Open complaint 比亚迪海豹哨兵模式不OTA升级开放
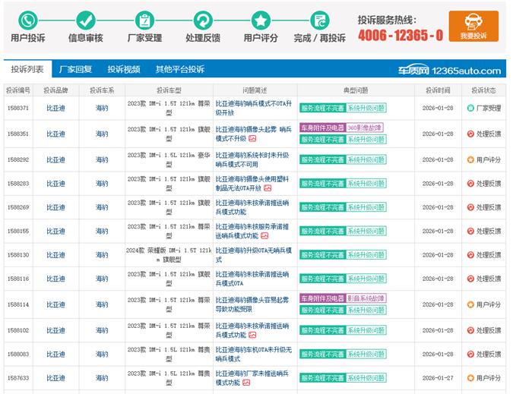This screenshot has width=532, height=394. pyautogui.click(x=253, y=108)
